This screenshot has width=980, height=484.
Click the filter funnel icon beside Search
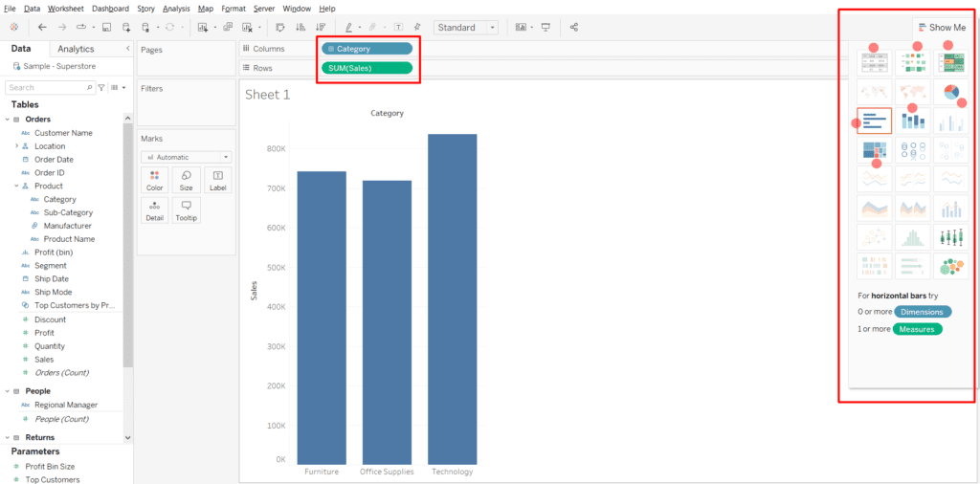[x=101, y=87]
